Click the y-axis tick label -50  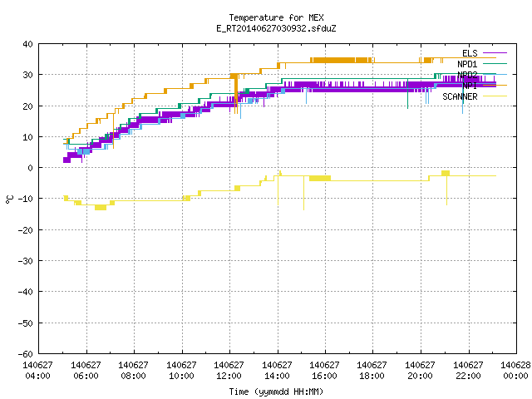[x=26, y=323]
